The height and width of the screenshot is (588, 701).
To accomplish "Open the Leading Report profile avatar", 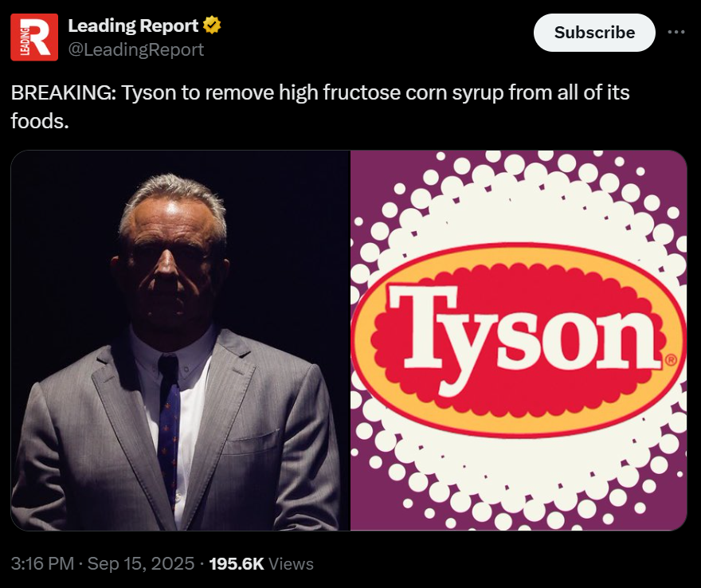I will click(34, 37).
